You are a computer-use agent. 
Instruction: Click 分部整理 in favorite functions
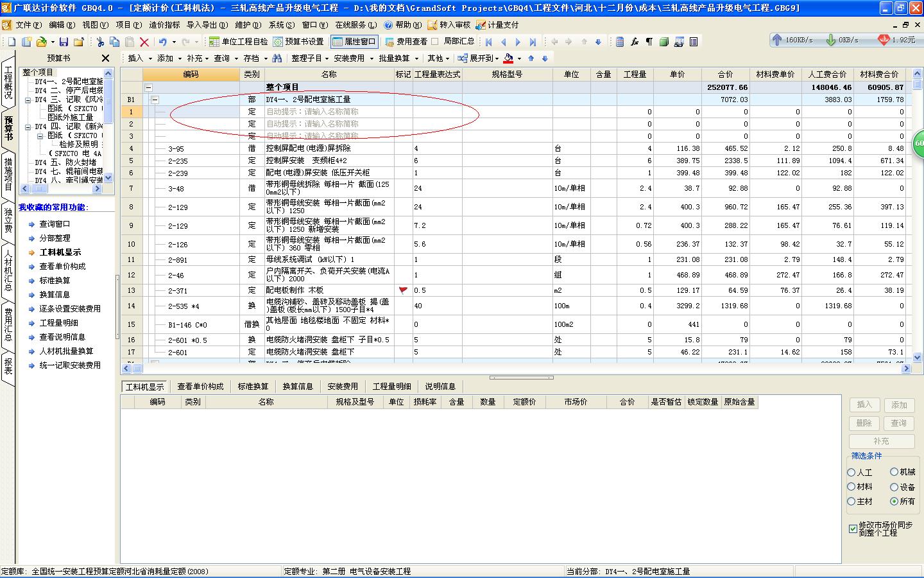click(x=55, y=238)
